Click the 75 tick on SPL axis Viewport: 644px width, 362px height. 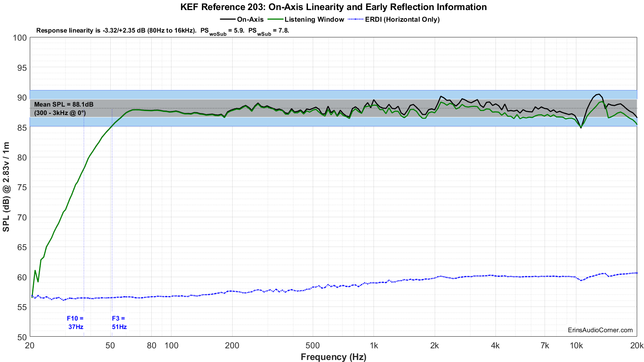(22, 187)
